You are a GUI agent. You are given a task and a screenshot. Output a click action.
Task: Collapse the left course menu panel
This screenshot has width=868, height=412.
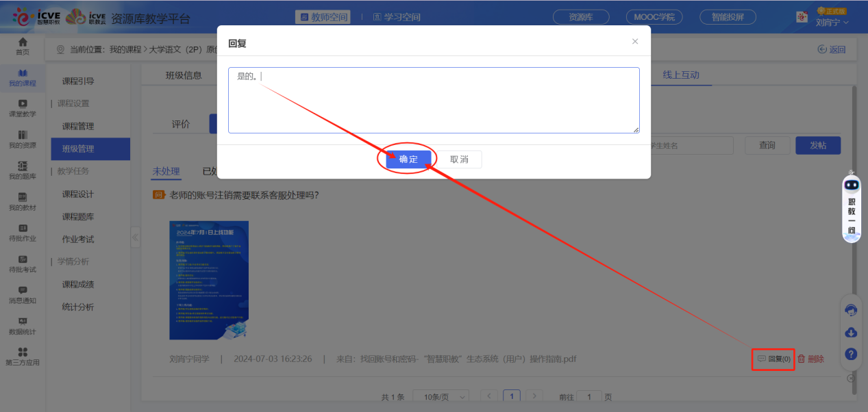click(135, 237)
